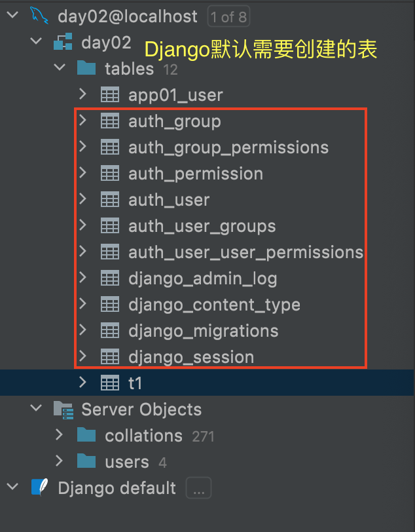The height and width of the screenshot is (532, 415).
Task: Click the app01_user table icon
Action: (110, 95)
